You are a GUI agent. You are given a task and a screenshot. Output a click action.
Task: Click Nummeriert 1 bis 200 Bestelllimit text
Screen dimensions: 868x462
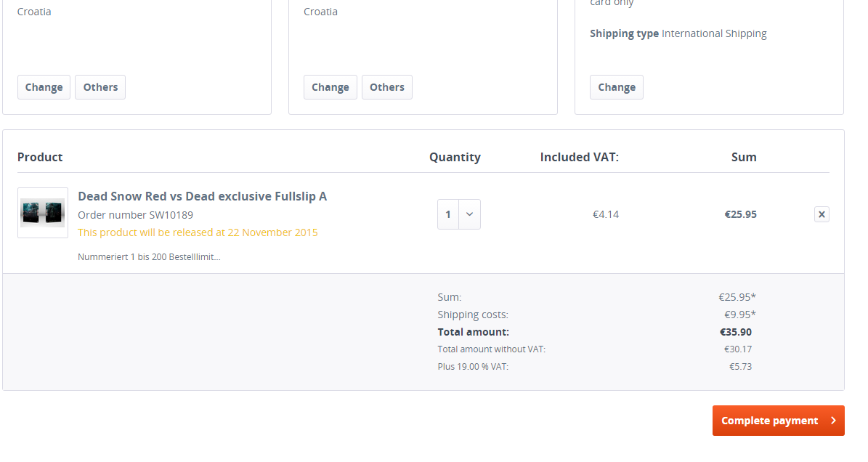click(149, 256)
